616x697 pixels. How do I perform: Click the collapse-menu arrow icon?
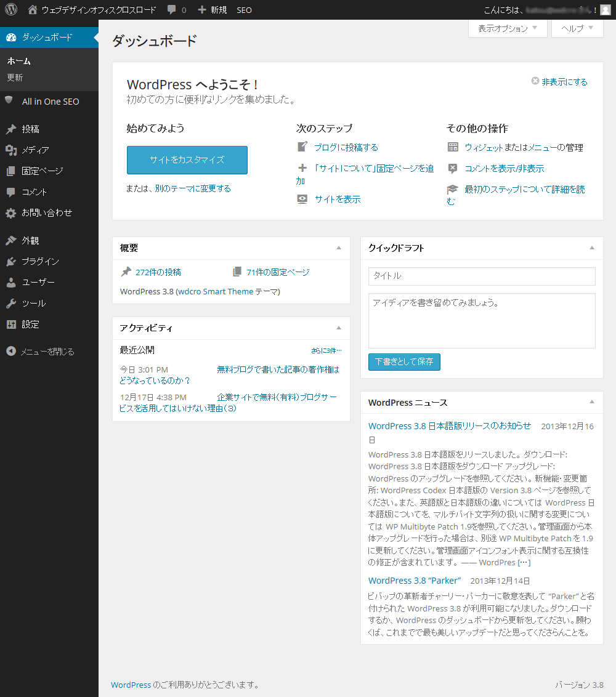[11, 351]
